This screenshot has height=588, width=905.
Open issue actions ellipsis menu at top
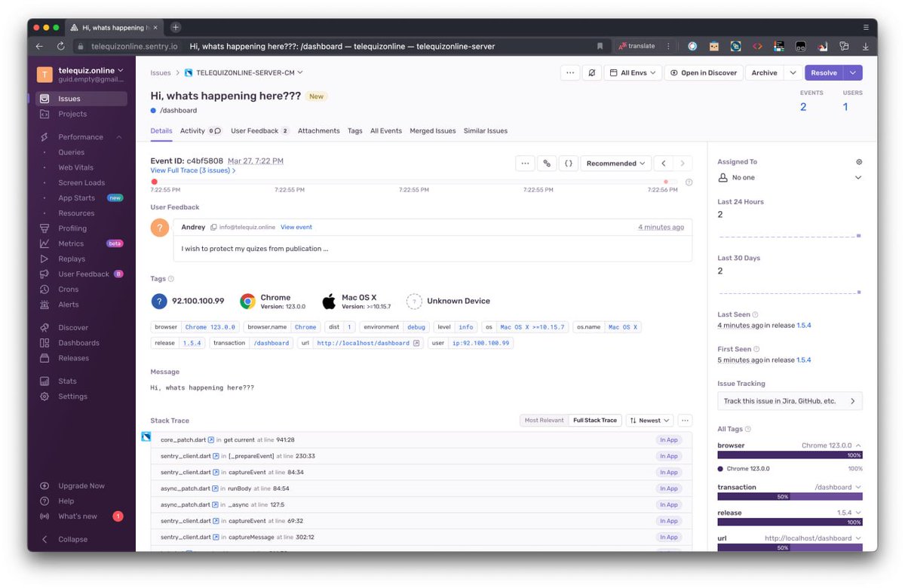570,73
